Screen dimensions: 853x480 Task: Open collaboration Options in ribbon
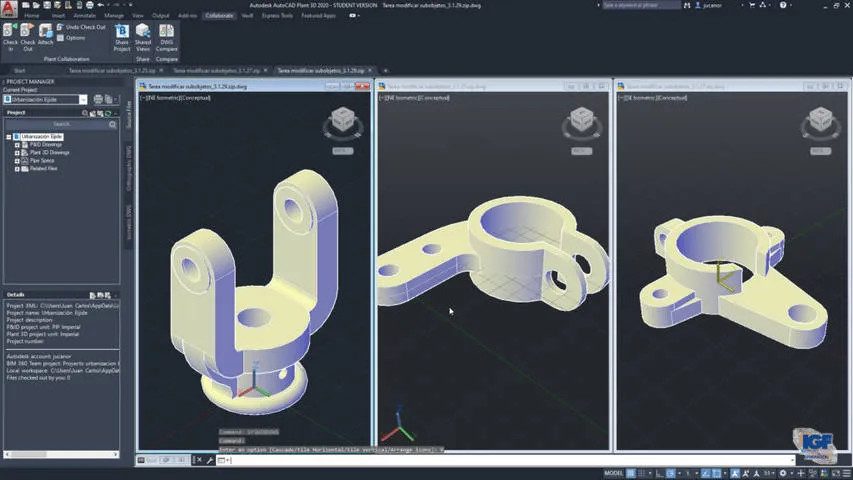(71, 38)
